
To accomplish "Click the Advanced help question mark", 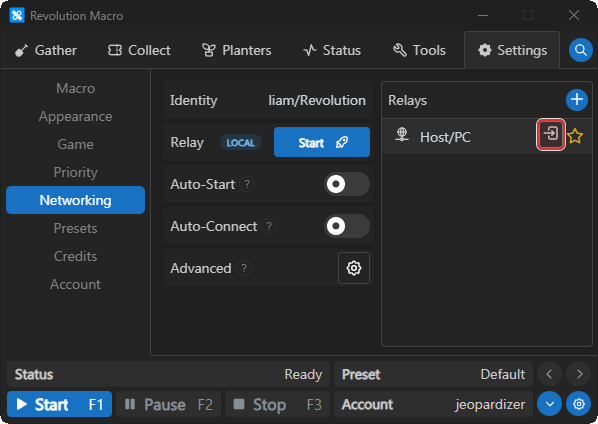I will [244, 268].
